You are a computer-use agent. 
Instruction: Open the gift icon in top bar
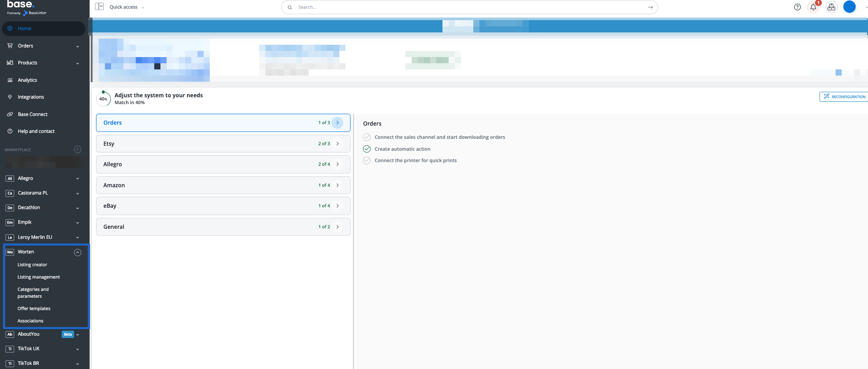(x=831, y=7)
